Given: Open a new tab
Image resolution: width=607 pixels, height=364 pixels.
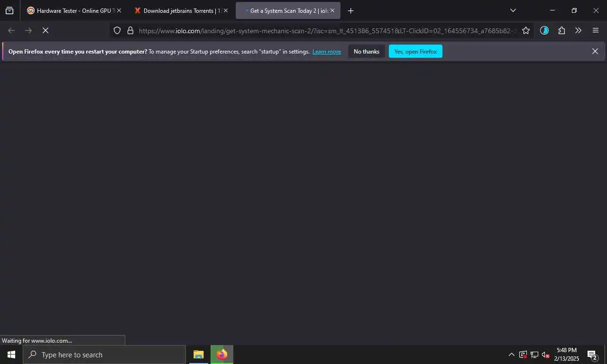Looking at the screenshot, I should click(x=350, y=10).
